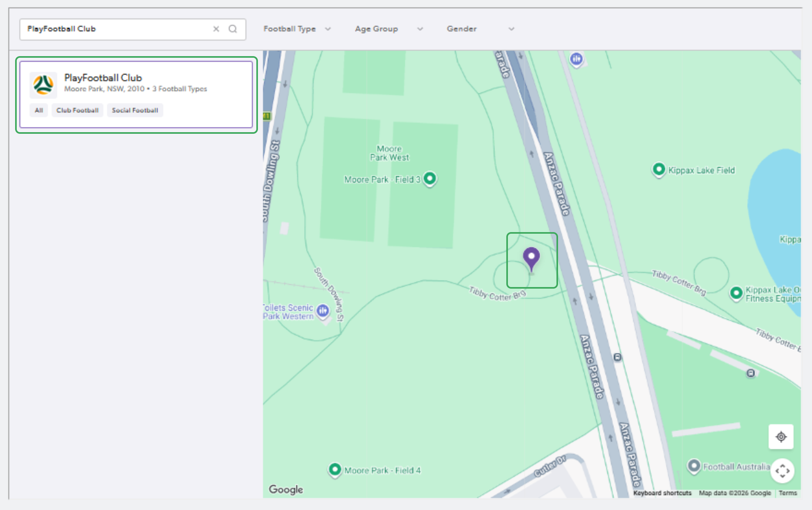This screenshot has height=510, width=812.
Task: Open the Football Type dropdown
Action: coord(297,29)
